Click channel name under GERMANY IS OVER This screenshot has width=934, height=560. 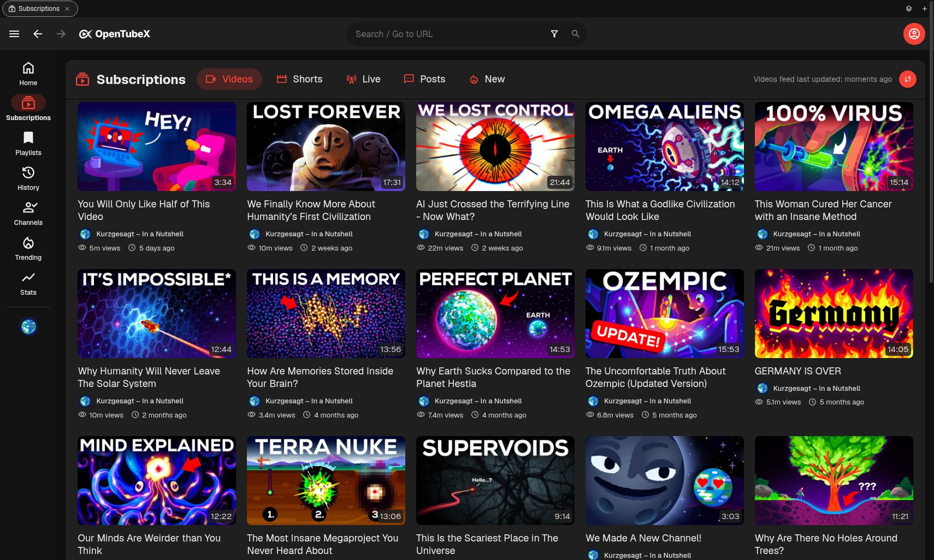(x=817, y=388)
